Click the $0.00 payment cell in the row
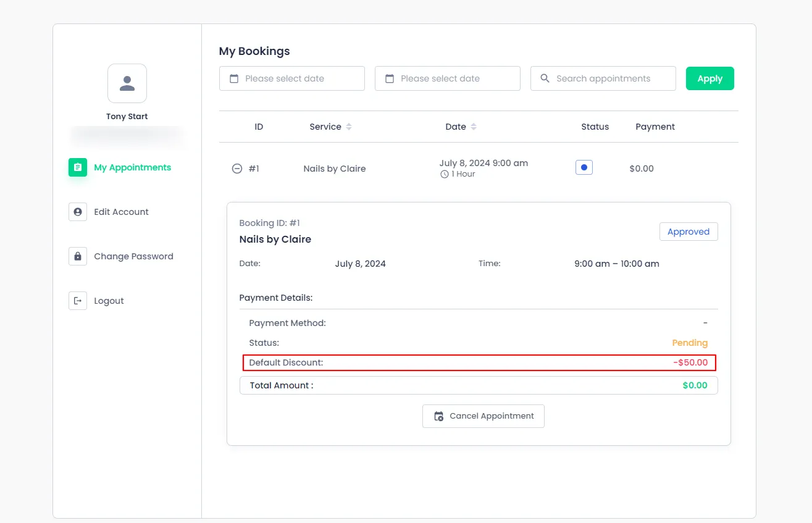This screenshot has width=812, height=523. click(x=642, y=169)
